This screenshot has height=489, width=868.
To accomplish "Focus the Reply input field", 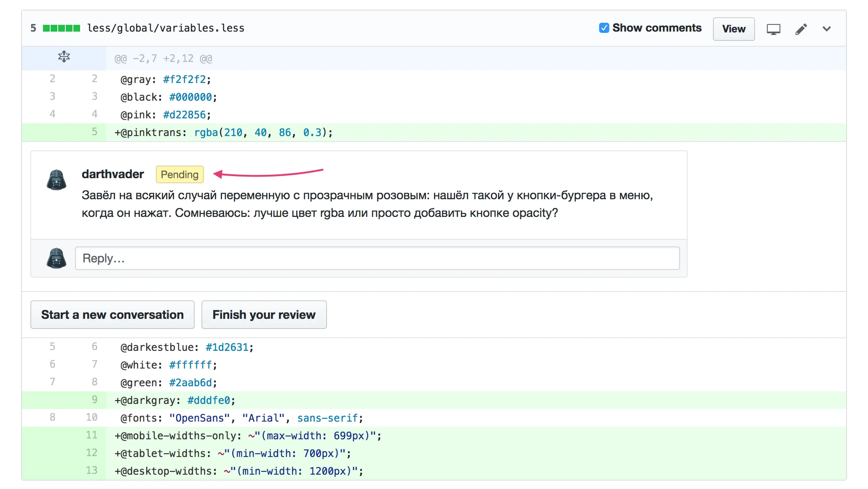I will click(377, 258).
